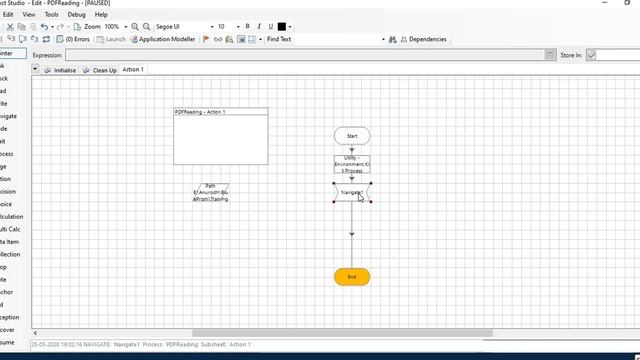Open the Tools menu
The width and height of the screenshot is (640, 360).
(x=51, y=14)
